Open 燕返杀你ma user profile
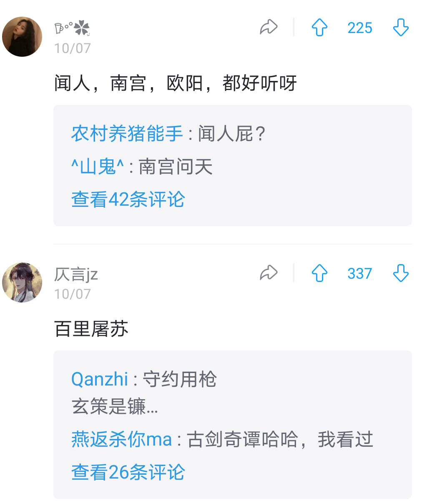Image resolution: width=432 pixels, height=504 pixels. click(x=122, y=439)
